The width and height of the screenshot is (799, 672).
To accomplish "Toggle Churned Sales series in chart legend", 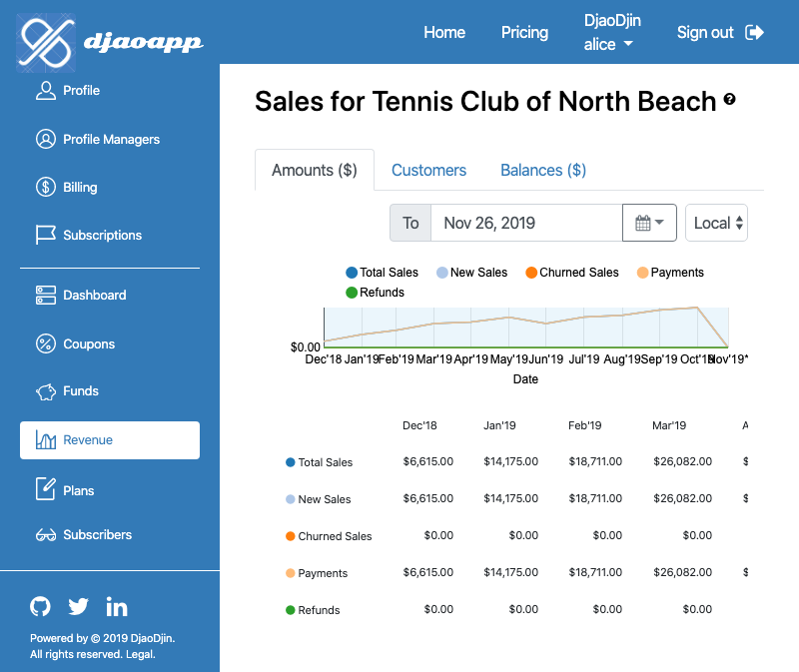I will pyautogui.click(x=572, y=273).
